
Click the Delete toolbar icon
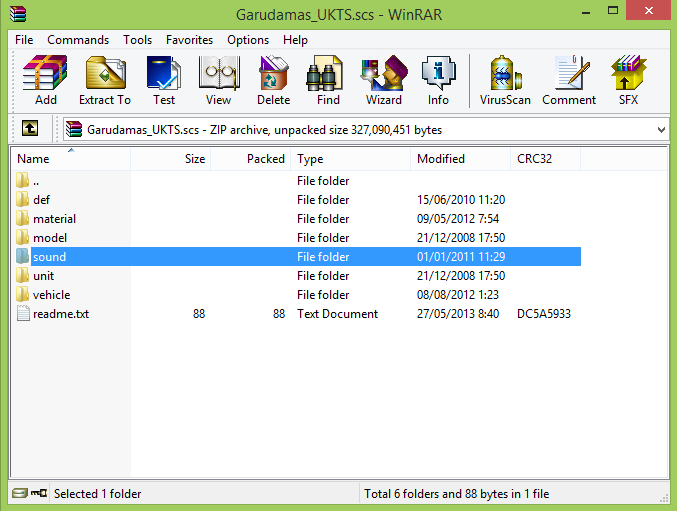[x=273, y=80]
